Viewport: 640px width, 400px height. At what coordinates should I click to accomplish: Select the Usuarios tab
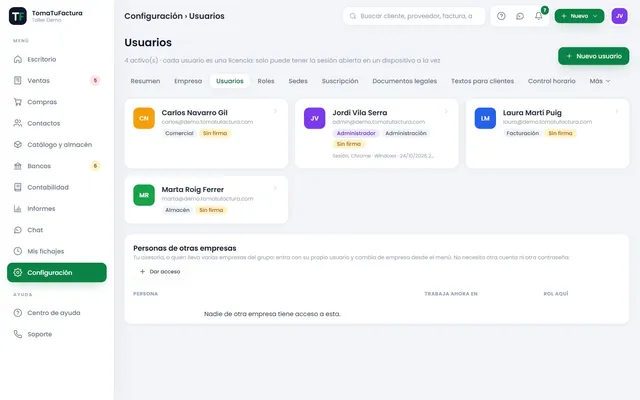(230, 81)
